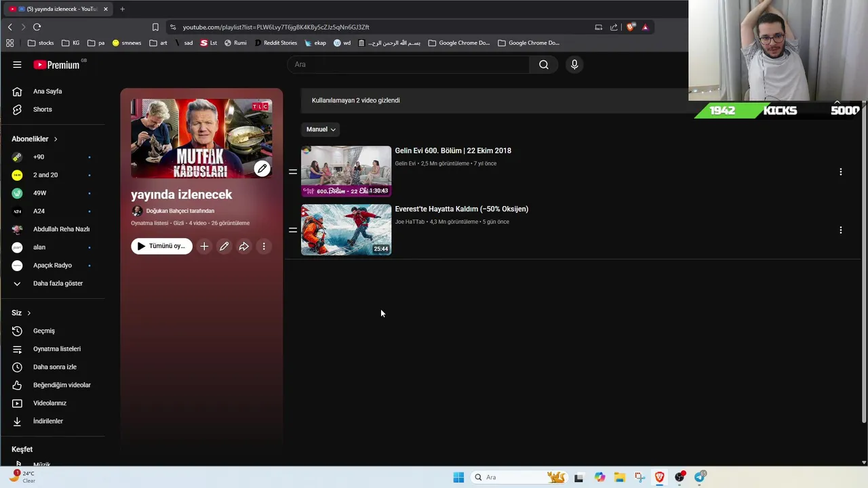Open options menu for Everest video

pos(840,230)
